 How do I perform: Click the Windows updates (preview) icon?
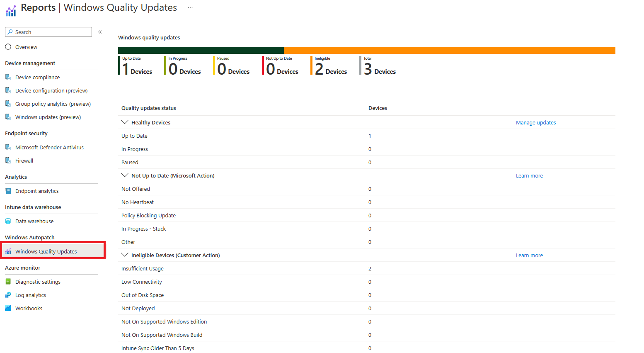click(8, 117)
